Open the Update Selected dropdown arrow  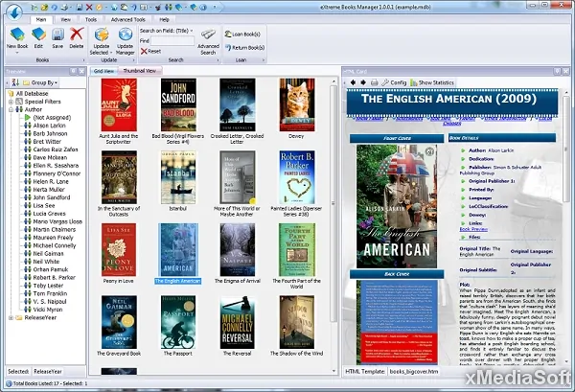(x=111, y=53)
